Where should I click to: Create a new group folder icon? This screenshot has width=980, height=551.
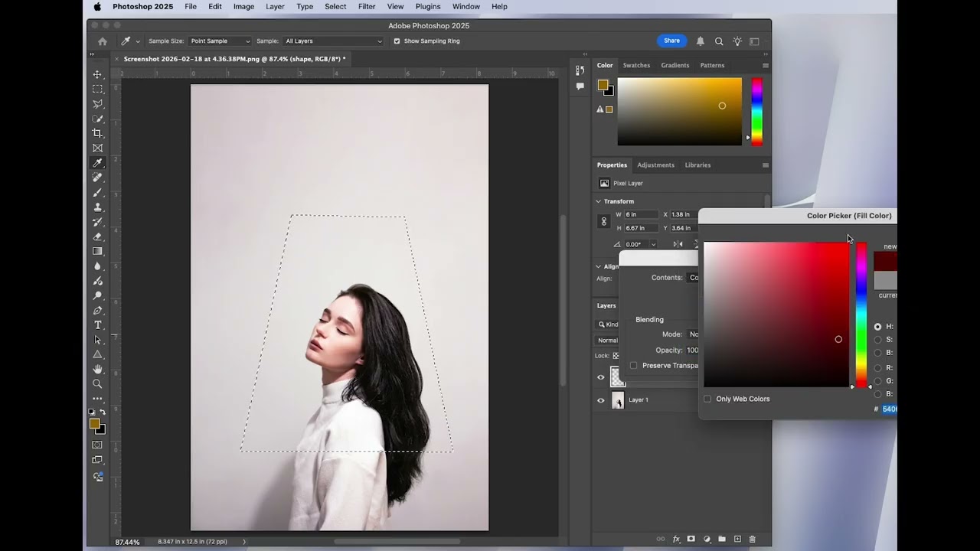coord(722,539)
